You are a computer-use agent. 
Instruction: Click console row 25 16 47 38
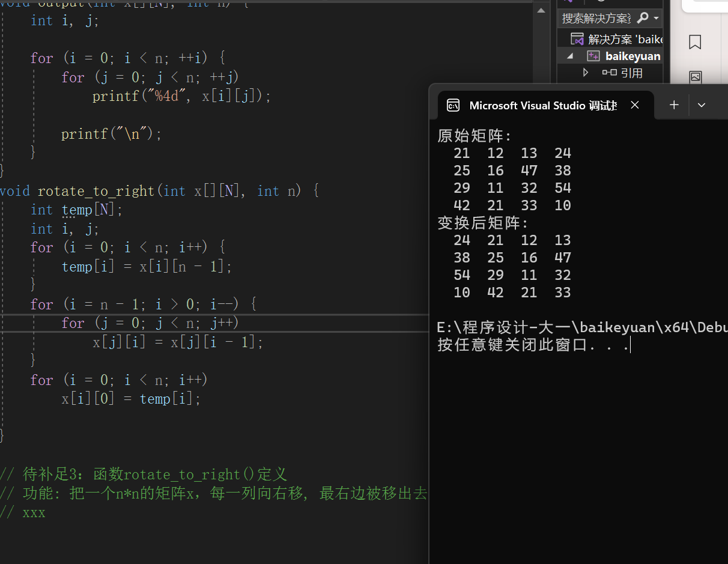point(512,171)
